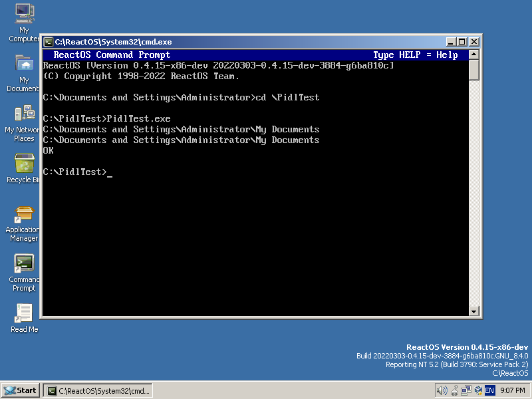The height and width of the screenshot is (399, 532).
Task: Click the safely remove hardware tray icon
Action: (x=455, y=390)
